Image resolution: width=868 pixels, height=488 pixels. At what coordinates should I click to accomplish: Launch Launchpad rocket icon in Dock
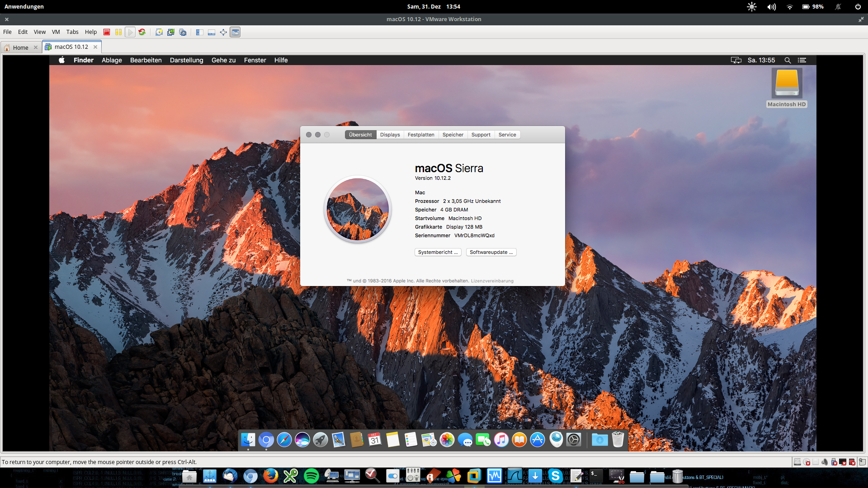(320, 440)
